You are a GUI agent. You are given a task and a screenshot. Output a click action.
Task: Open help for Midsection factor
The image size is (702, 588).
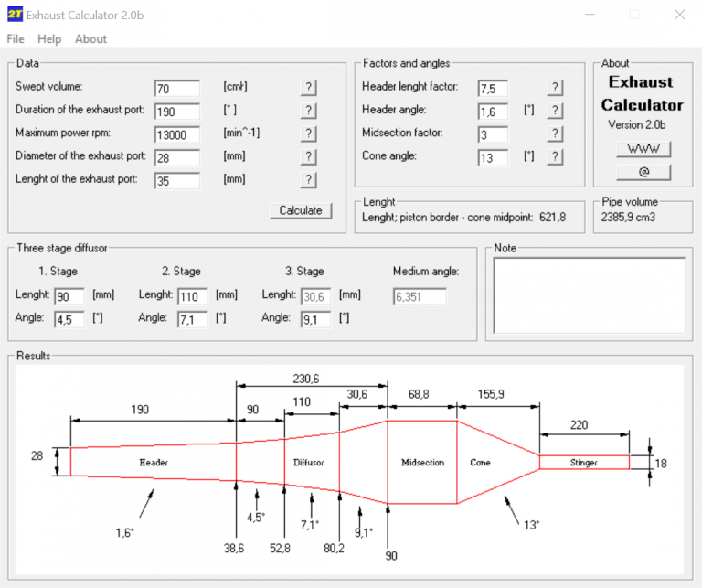[x=555, y=134]
